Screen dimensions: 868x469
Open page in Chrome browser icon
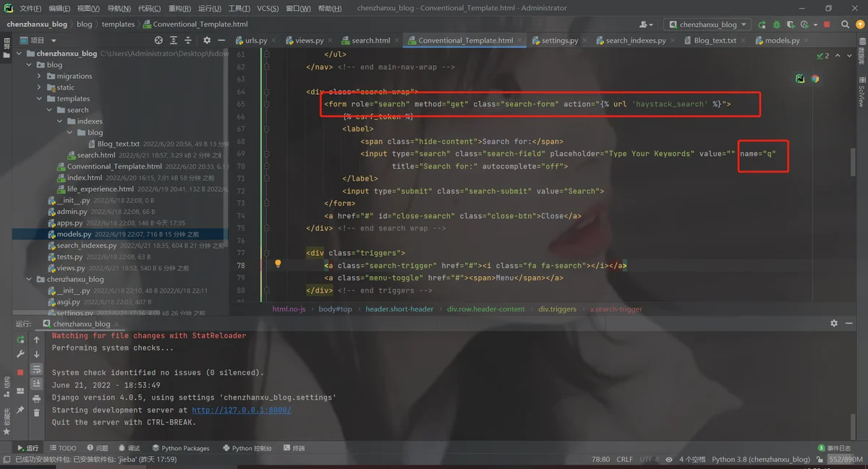tap(815, 79)
